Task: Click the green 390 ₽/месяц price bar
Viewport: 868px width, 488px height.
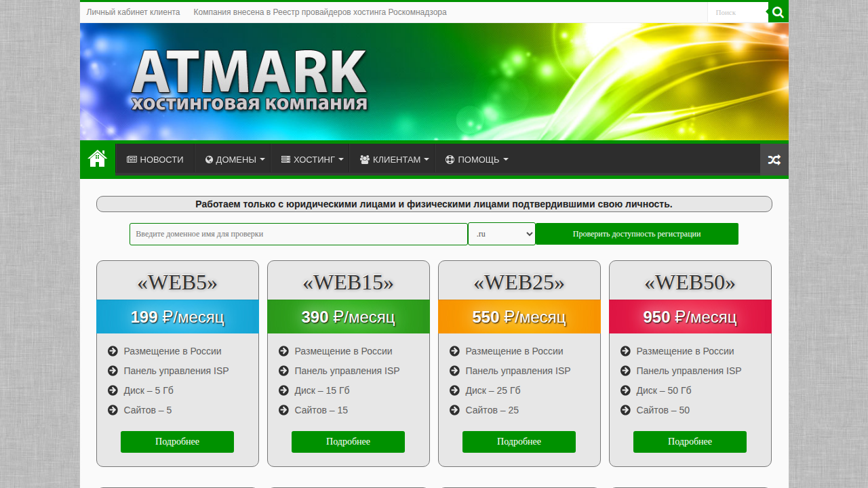Action: tap(348, 317)
